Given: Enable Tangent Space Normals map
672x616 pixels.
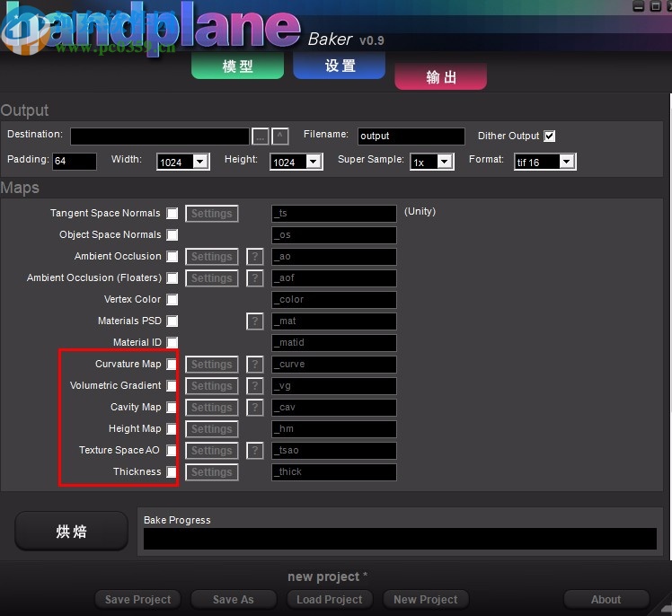Looking at the screenshot, I should [x=172, y=214].
